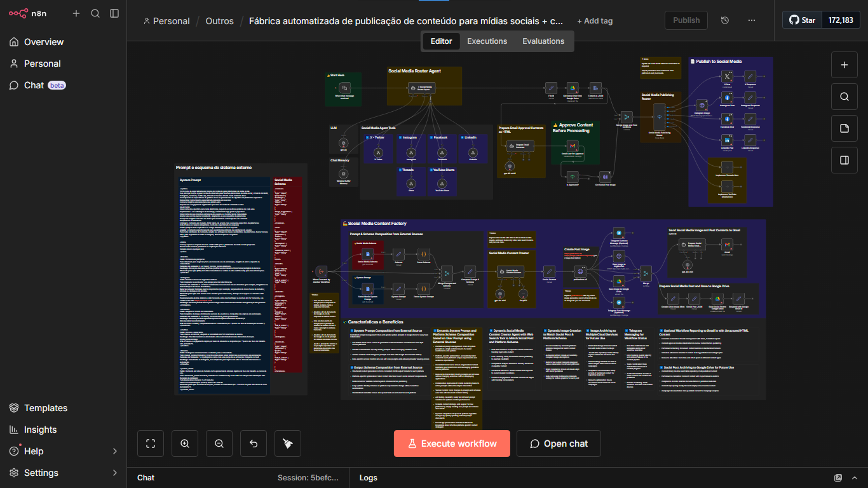The height and width of the screenshot is (488, 868).
Task: Open the node creation panel via plus icon
Action: (x=844, y=64)
